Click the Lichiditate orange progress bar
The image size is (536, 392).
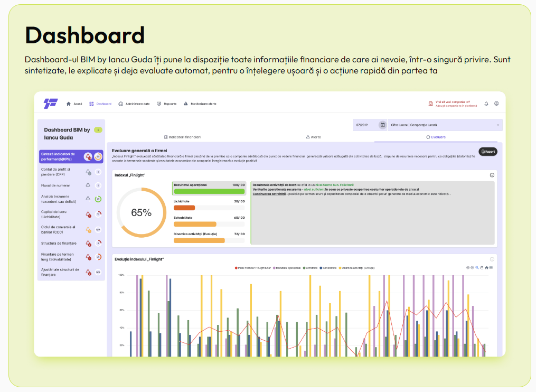(184, 208)
